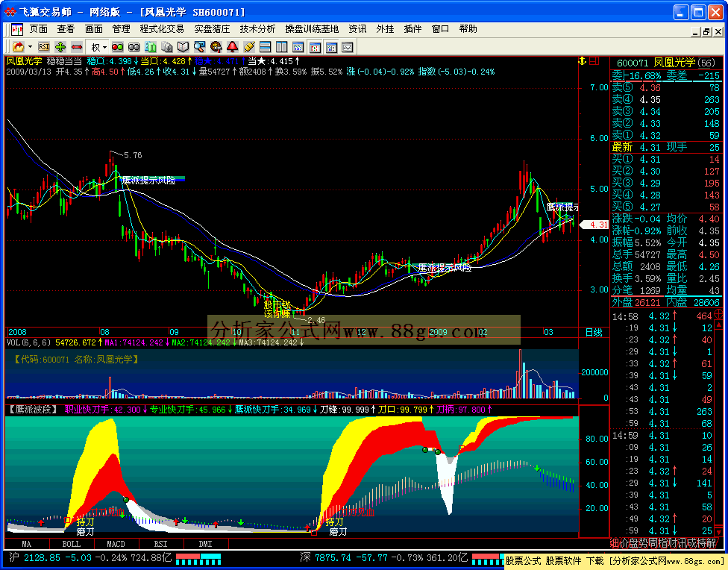728x570 pixels.
Task: Click the red horizontal double-arrow icon
Action: tap(77, 46)
